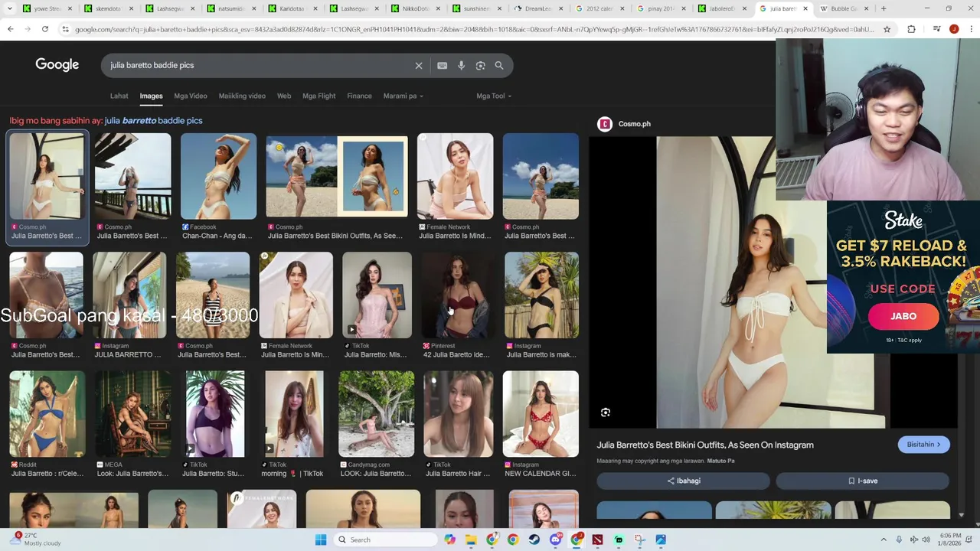Viewport: 980px width, 551px height.
Task: Click the browser back arrow
Action: [10, 29]
